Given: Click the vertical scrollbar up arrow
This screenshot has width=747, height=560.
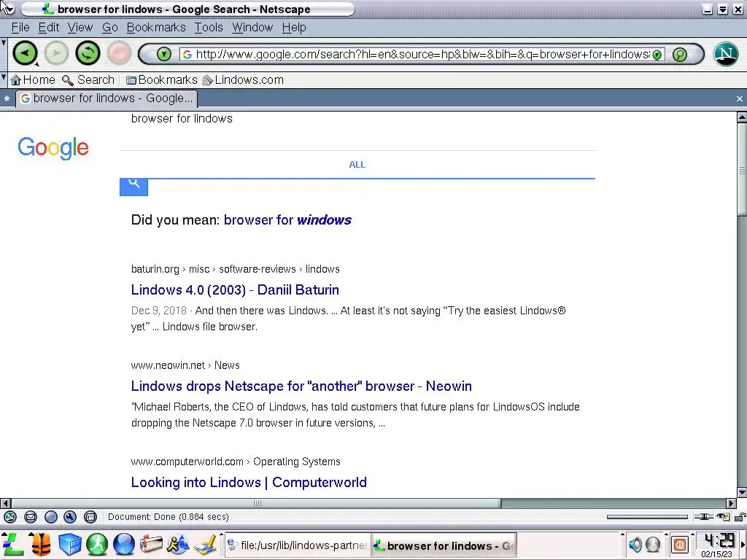Looking at the screenshot, I should pyautogui.click(x=742, y=117).
